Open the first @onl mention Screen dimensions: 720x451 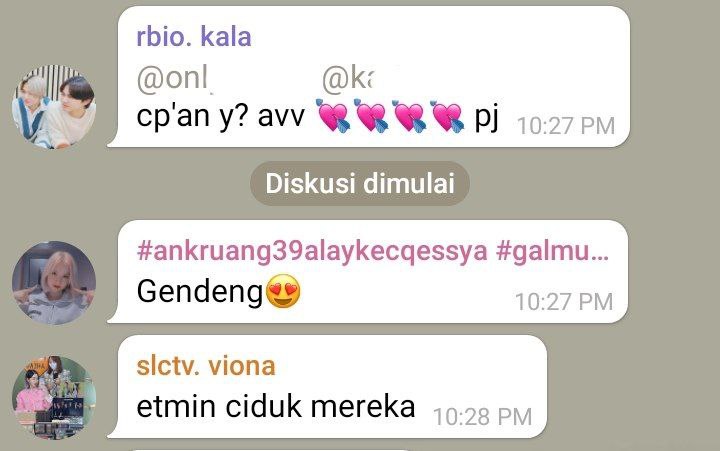click(x=173, y=79)
